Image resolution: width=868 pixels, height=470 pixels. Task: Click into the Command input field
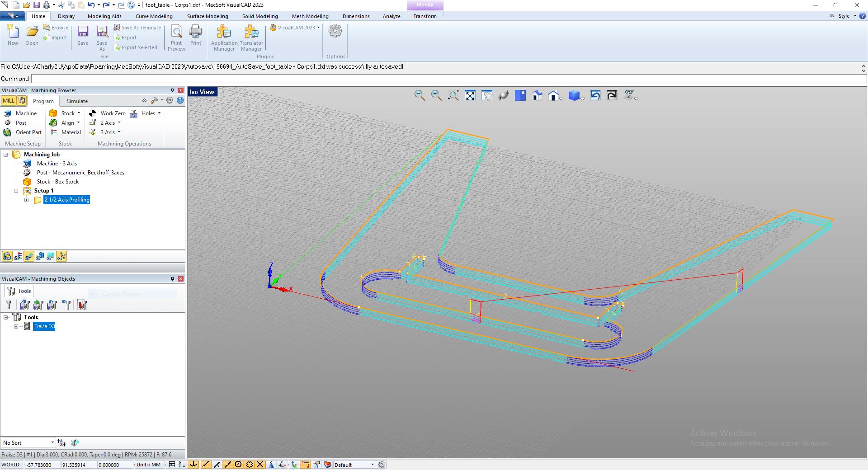(448, 79)
